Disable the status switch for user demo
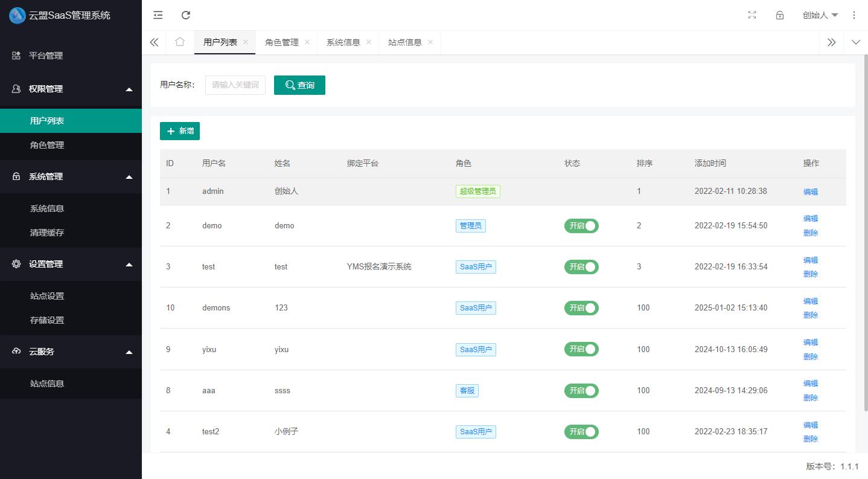The height and width of the screenshot is (479, 868). [x=581, y=225]
